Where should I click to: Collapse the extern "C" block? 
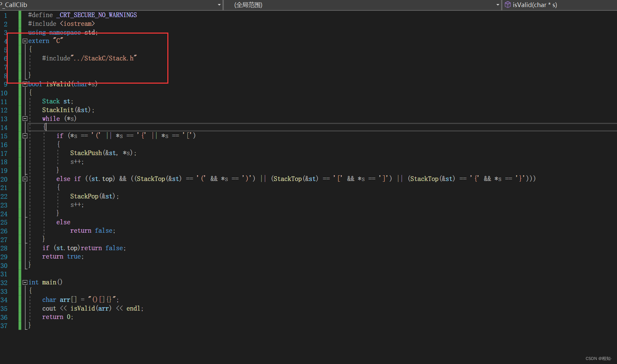point(25,41)
